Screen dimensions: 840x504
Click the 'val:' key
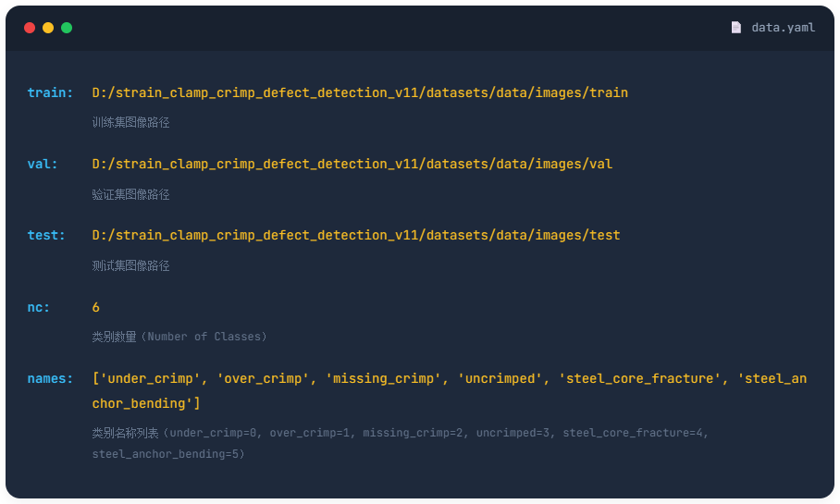43,164
